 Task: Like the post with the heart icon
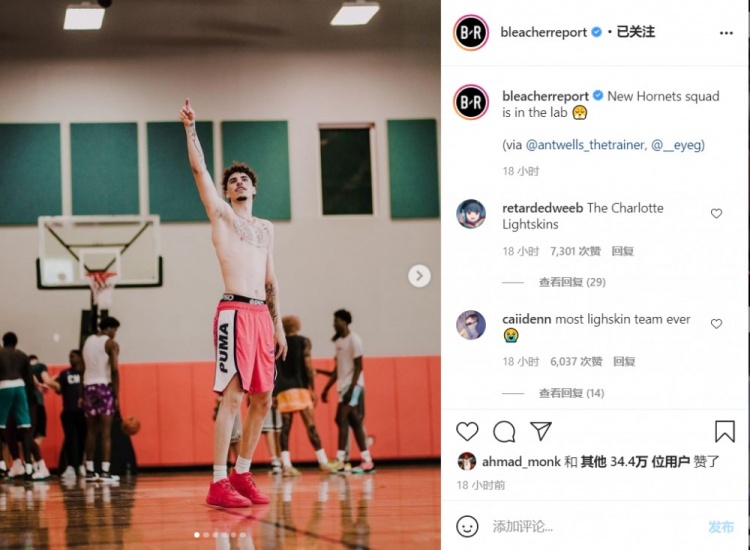[467, 431]
